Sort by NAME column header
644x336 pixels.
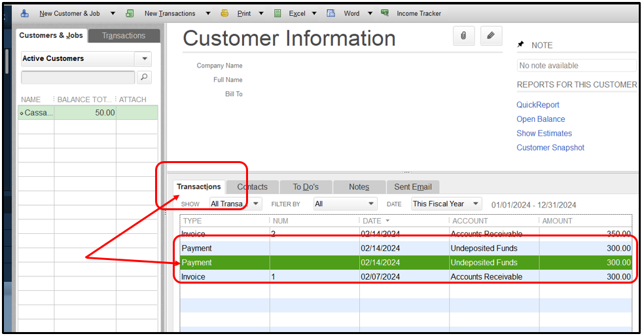[x=31, y=100]
